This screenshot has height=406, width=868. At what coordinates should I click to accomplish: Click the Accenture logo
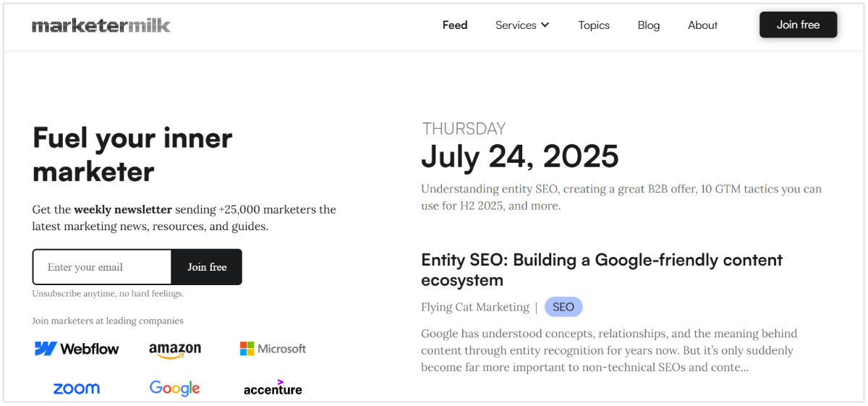[x=273, y=388]
